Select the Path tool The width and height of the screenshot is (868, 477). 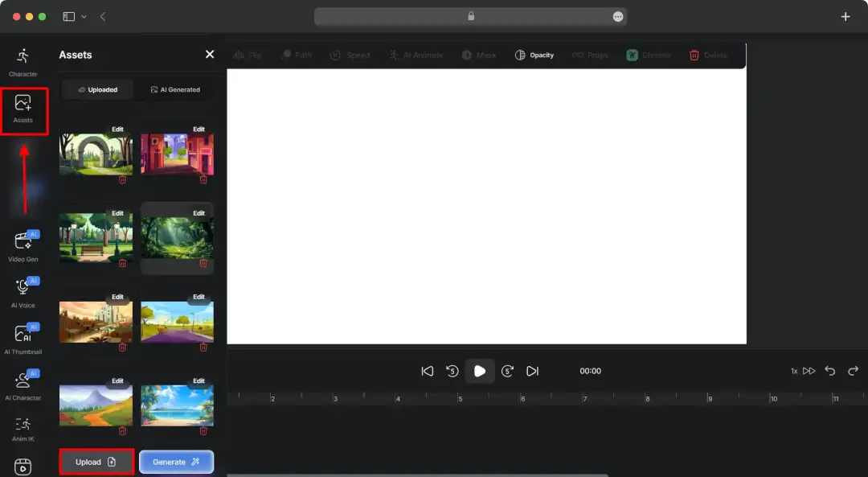[x=297, y=55]
